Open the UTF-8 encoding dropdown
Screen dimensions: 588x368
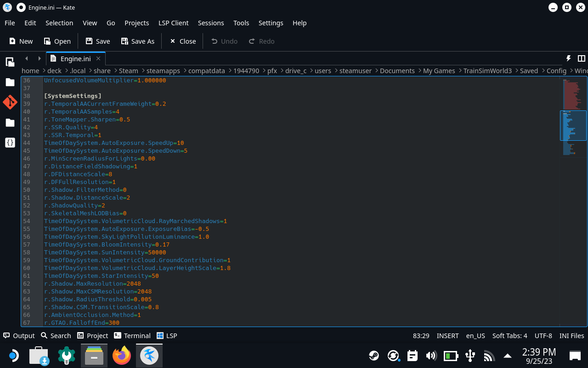tap(543, 336)
